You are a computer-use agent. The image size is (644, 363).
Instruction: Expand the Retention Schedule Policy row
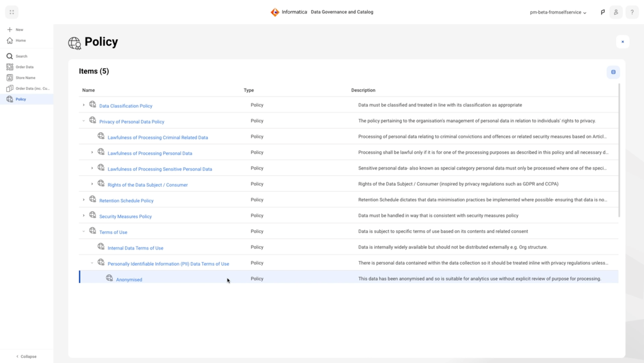[x=84, y=200]
